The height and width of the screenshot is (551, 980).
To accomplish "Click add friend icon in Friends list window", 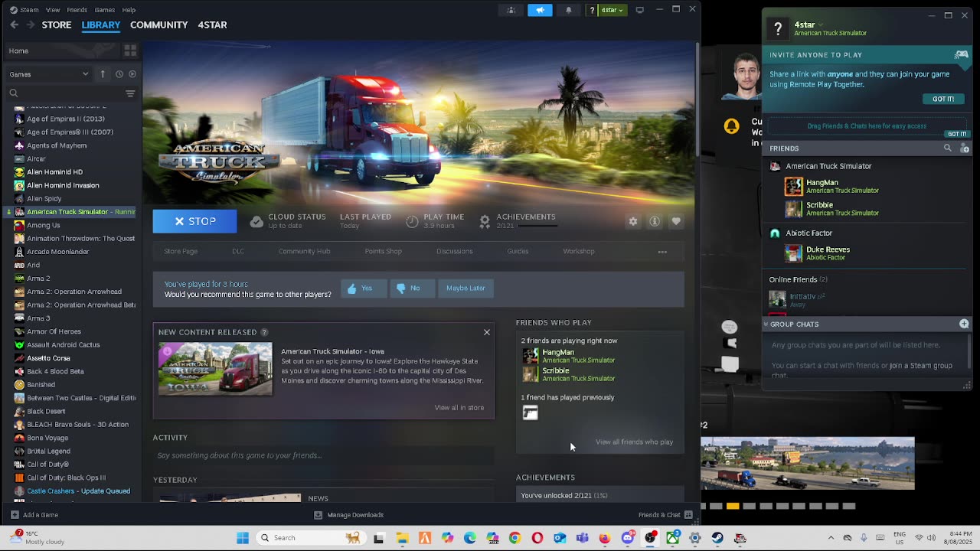I will click(x=965, y=148).
